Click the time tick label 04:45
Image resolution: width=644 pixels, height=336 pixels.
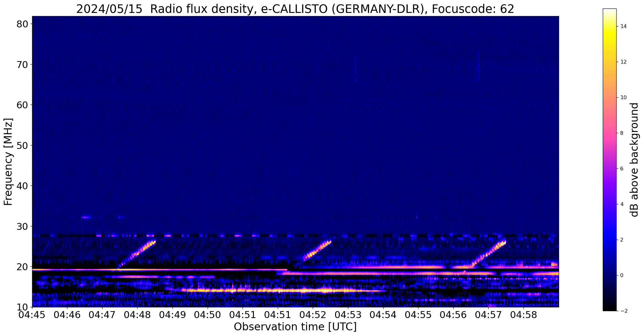(x=32, y=315)
